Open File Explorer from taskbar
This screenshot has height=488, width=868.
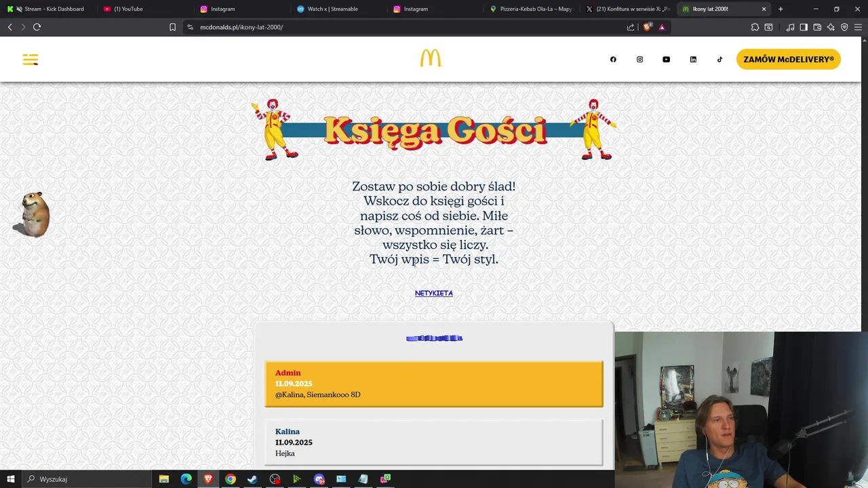point(163,479)
